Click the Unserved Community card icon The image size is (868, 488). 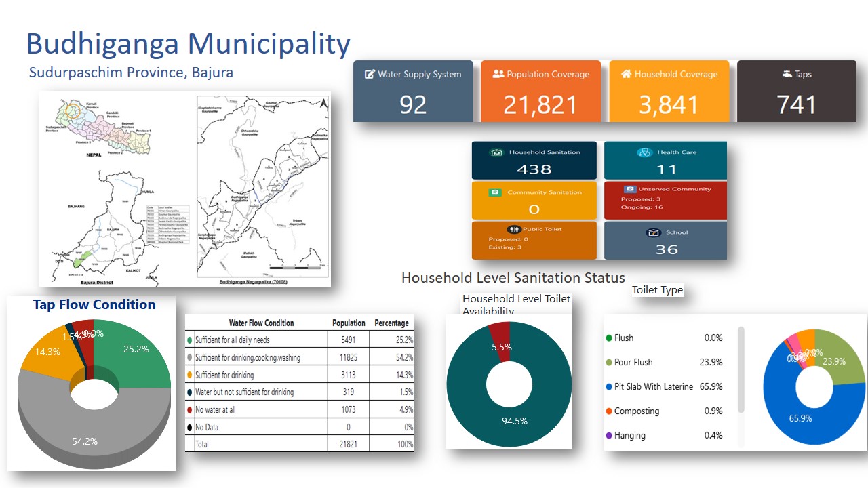point(630,189)
